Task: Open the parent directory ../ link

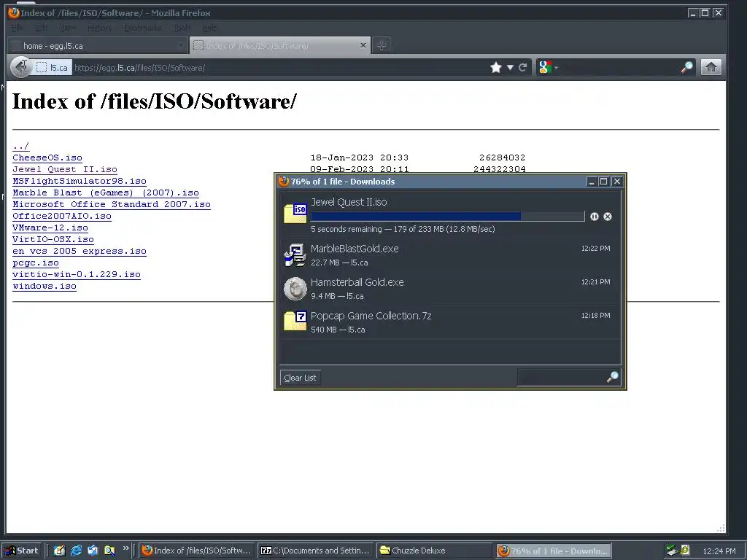Action: point(21,146)
